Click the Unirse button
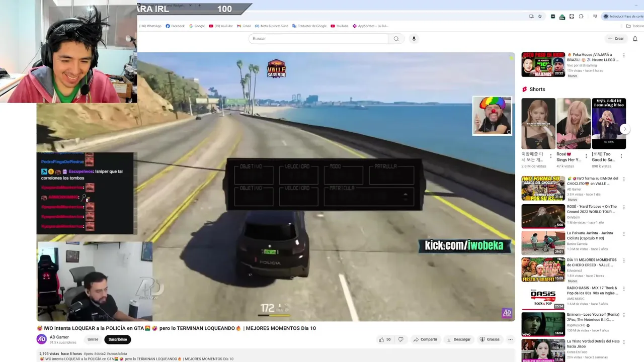Image resolution: width=644 pixels, height=362 pixels. pyautogui.click(x=93, y=339)
